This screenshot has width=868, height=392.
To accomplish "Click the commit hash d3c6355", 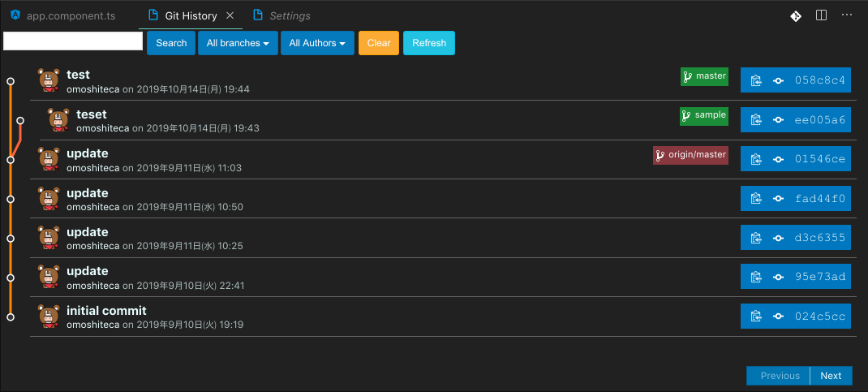I will point(820,238).
